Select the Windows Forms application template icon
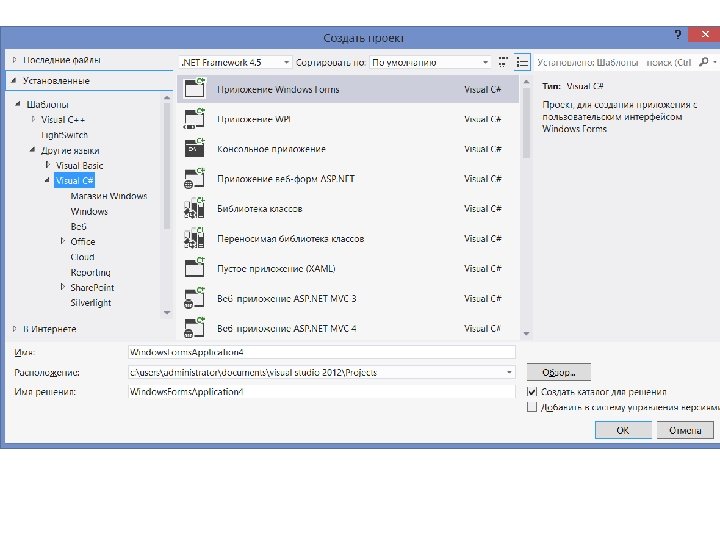Viewport: 720px width, 540px height. pos(194,88)
